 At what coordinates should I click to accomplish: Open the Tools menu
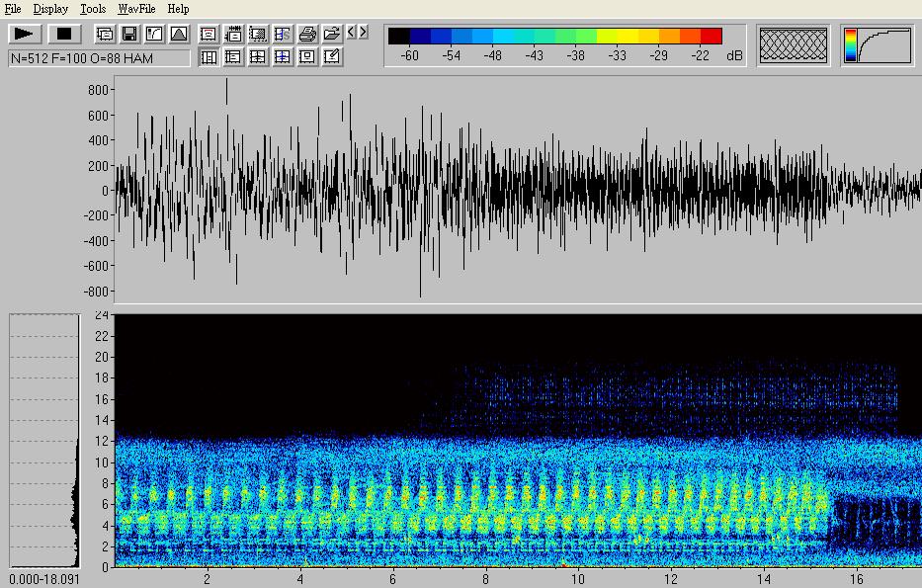coord(93,9)
